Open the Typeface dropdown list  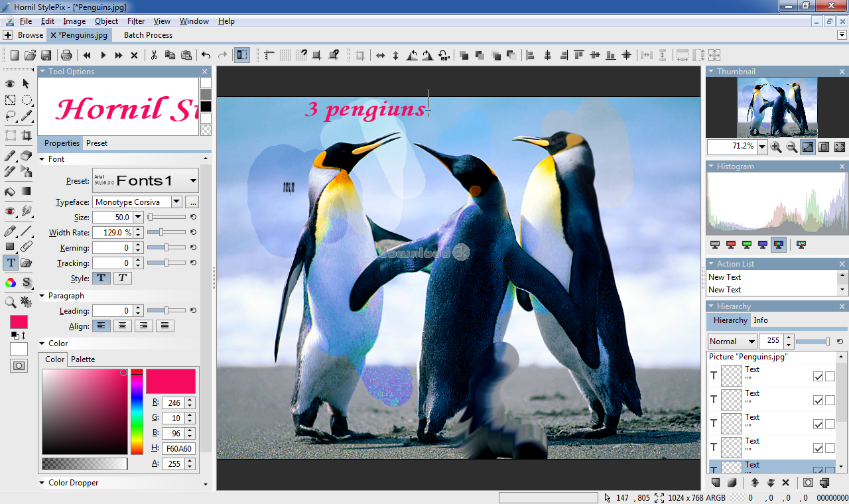pos(176,202)
